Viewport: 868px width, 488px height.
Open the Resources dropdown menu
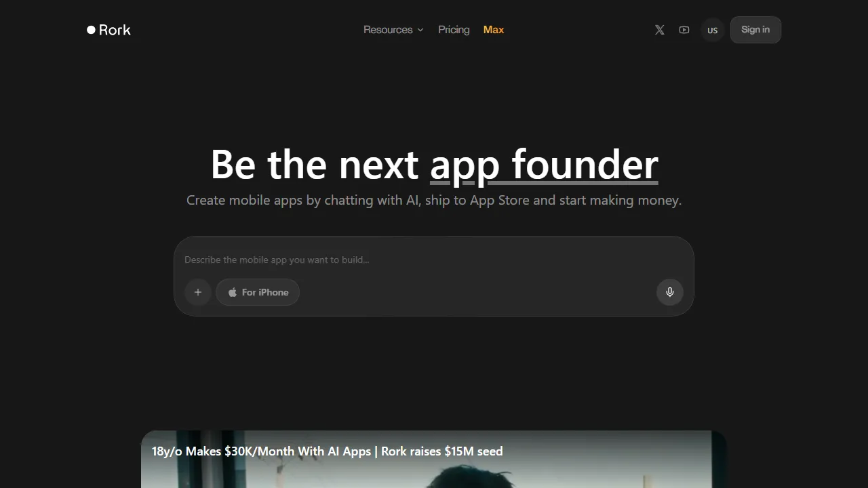coord(393,30)
